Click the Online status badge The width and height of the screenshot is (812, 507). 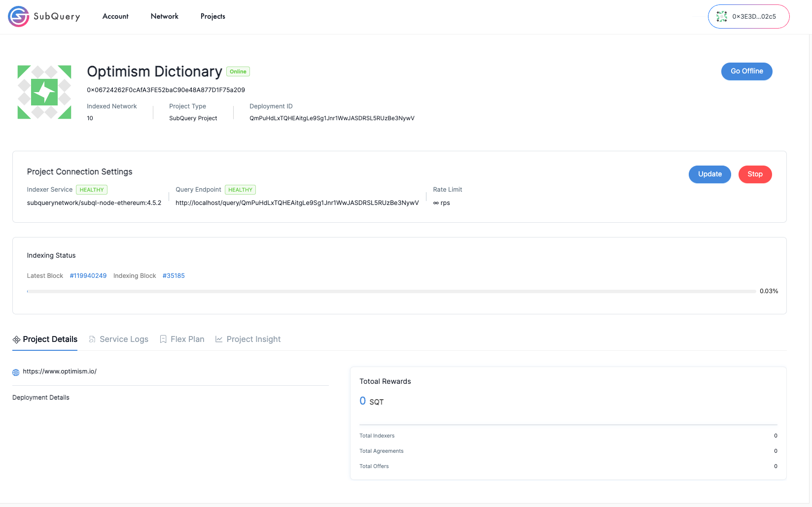pyautogui.click(x=238, y=71)
